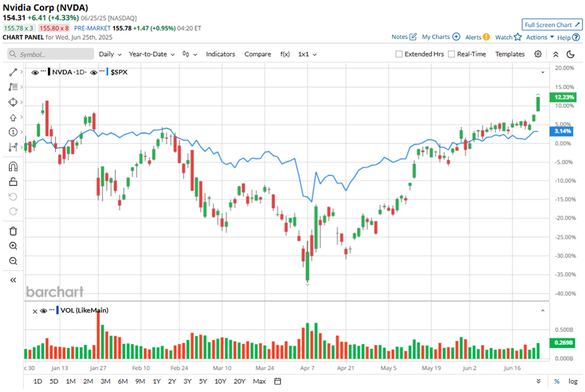
Task: Collapse the chart header with double chevron
Action: (x=556, y=54)
